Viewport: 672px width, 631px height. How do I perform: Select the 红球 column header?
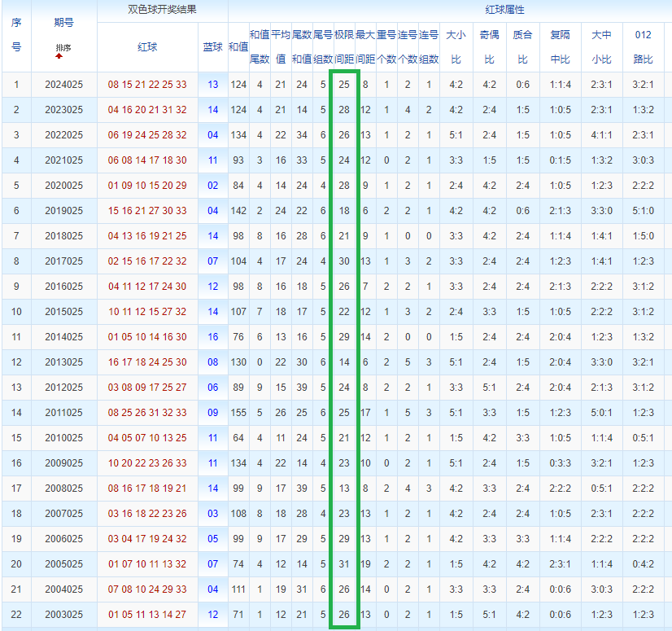point(147,47)
